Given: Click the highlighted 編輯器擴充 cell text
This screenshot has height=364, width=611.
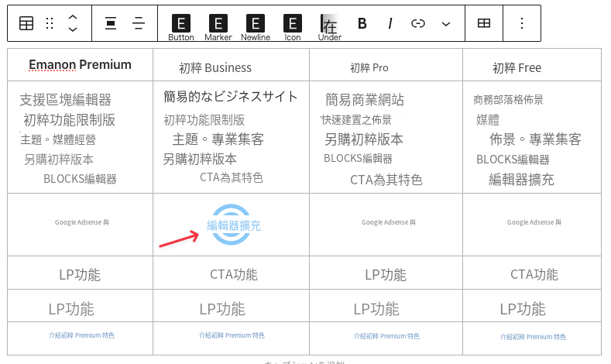Looking at the screenshot, I should tap(233, 225).
